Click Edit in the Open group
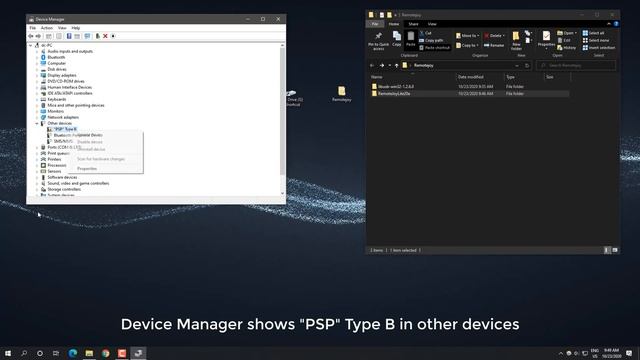640x360 pixels. click(x=564, y=40)
